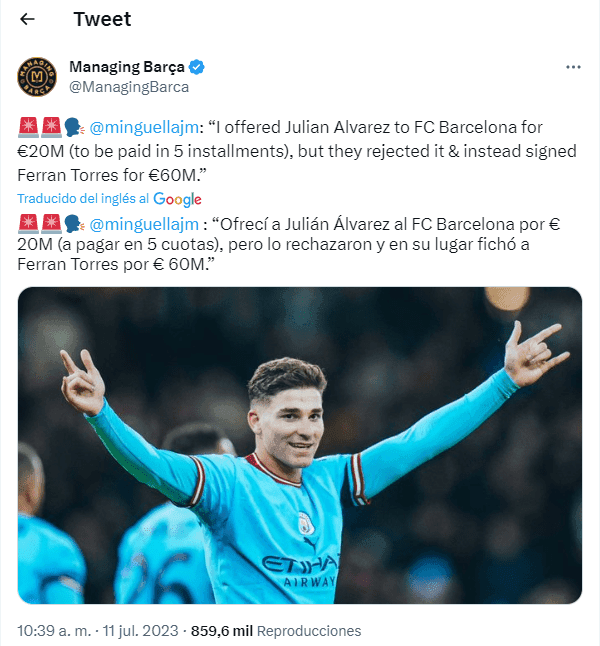The image size is (600, 646).
Task: Click the Managing Barça profile avatar
Action: click(37, 77)
